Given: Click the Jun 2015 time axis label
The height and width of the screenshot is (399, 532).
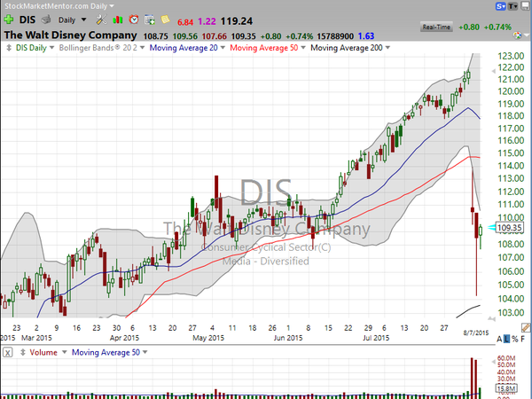Looking at the screenshot, I should point(288,339).
